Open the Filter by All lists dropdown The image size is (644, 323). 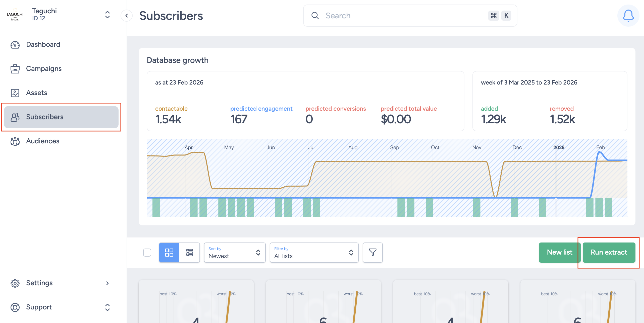(314, 252)
